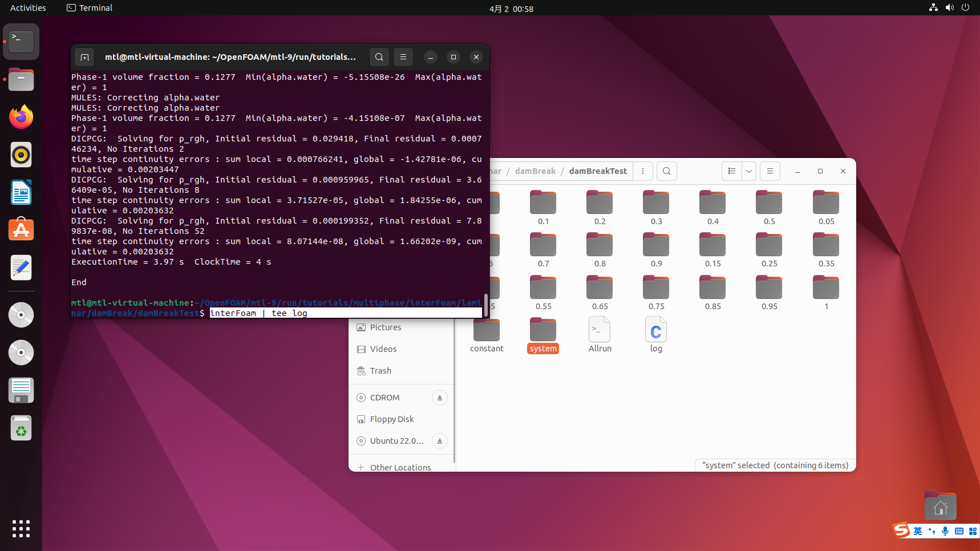Select the 0.15 folder

click(x=712, y=250)
